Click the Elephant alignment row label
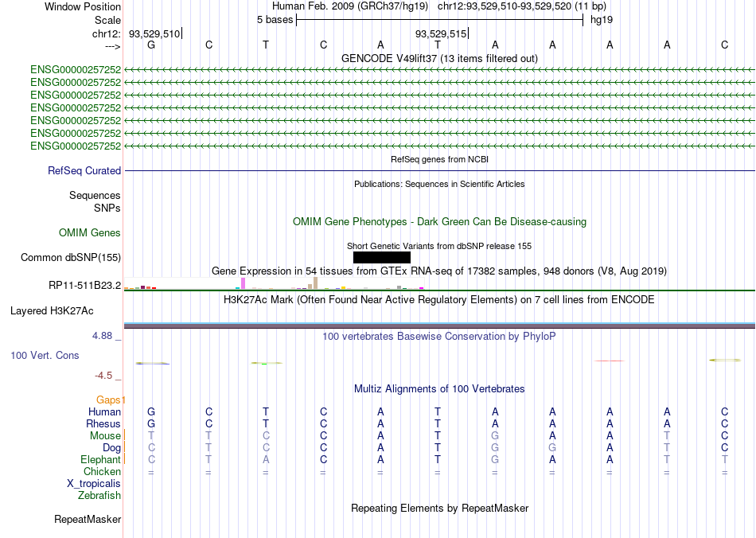Viewport: 756px width, 538px height. pos(100,459)
